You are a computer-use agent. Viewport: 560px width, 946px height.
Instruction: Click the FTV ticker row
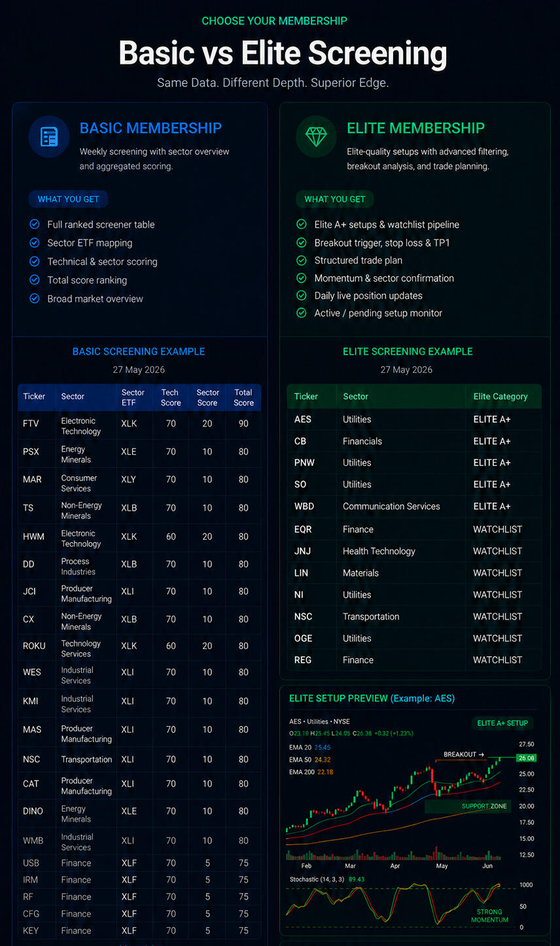pos(139,425)
